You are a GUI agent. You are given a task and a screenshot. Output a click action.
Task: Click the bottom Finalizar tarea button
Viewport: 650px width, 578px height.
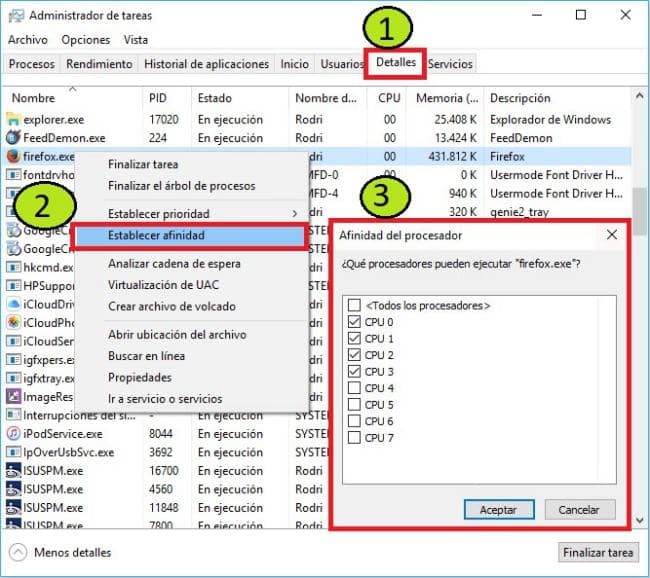pyautogui.click(x=598, y=553)
